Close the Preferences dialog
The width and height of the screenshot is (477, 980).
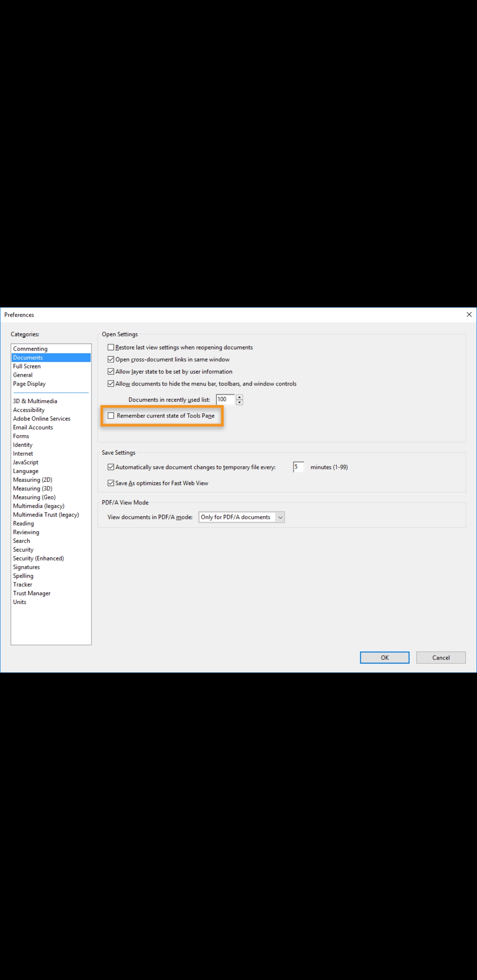469,315
